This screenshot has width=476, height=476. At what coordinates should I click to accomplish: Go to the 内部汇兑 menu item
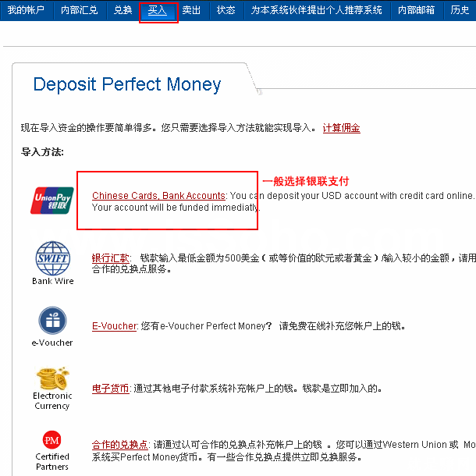coord(79,10)
